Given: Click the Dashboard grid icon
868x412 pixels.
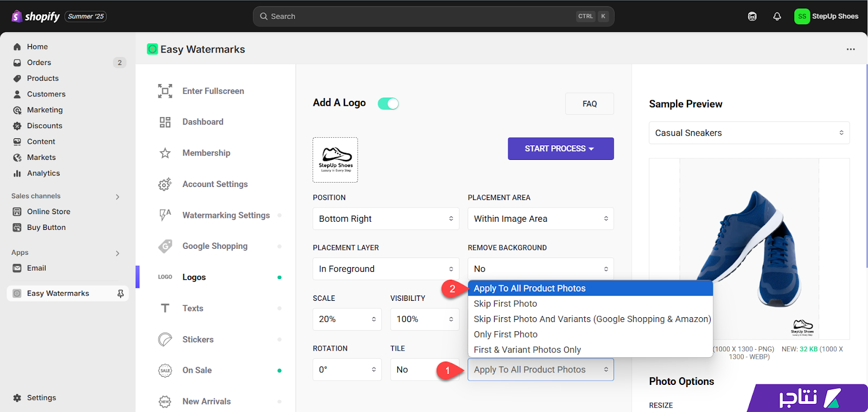Looking at the screenshot, I should pos(165,122).
